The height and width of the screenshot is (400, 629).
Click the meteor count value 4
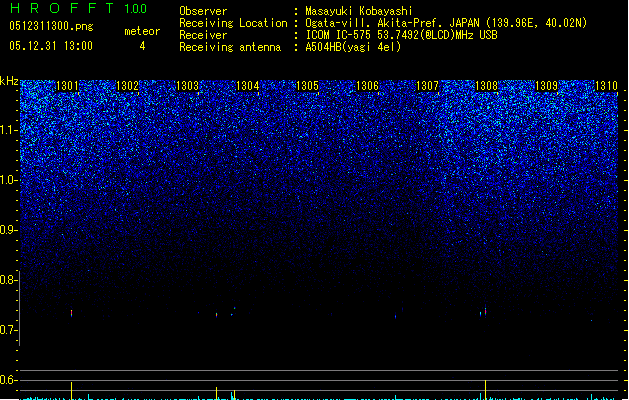(142, 46)
